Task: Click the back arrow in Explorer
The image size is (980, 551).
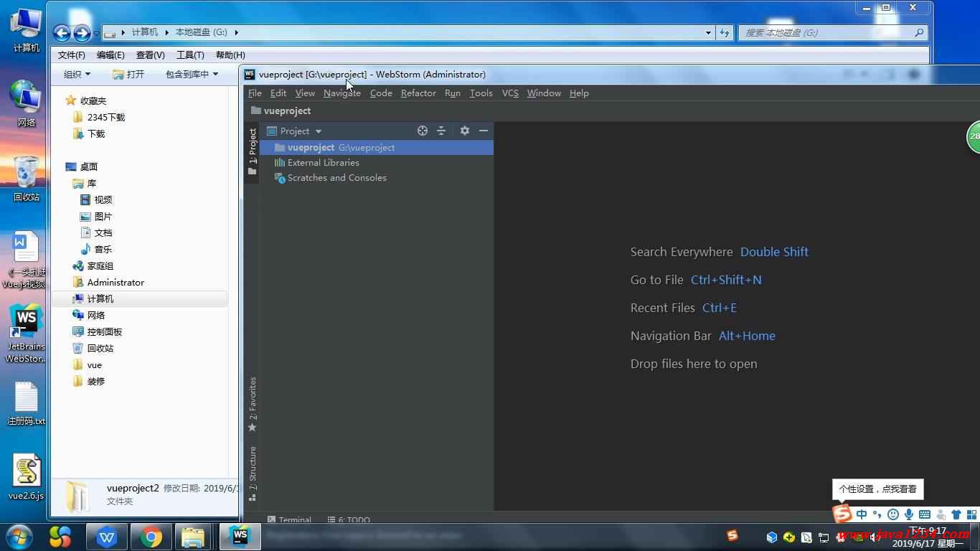Action: tap(62, 33)
